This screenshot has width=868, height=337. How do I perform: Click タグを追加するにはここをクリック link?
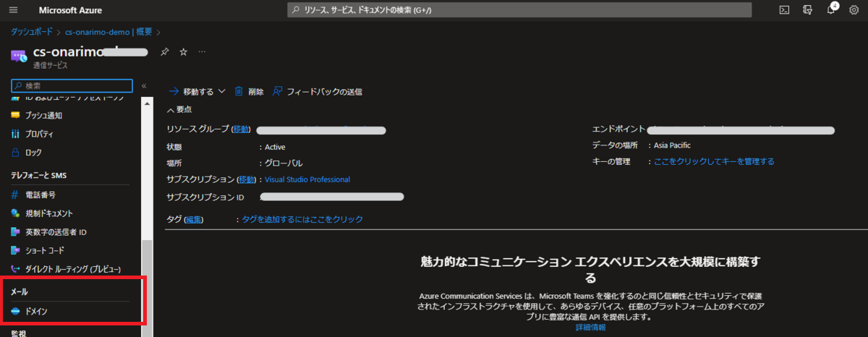click(x=302, y=219)
